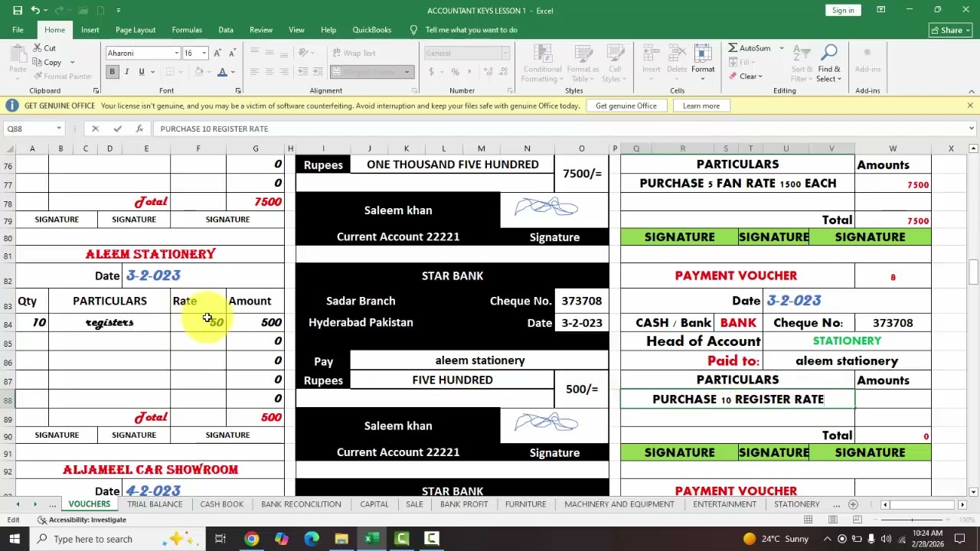
Task: Open the Font Color dropdown arrow
Action: click(233, 72)
